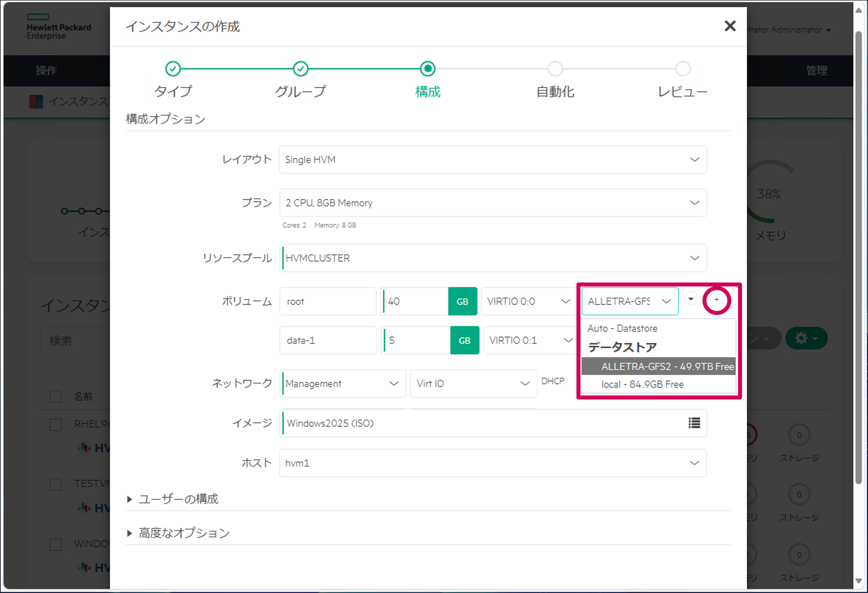Open the VIRTIO 0:0 bus dropdown
868x593 pixels.
coord(527,301)
